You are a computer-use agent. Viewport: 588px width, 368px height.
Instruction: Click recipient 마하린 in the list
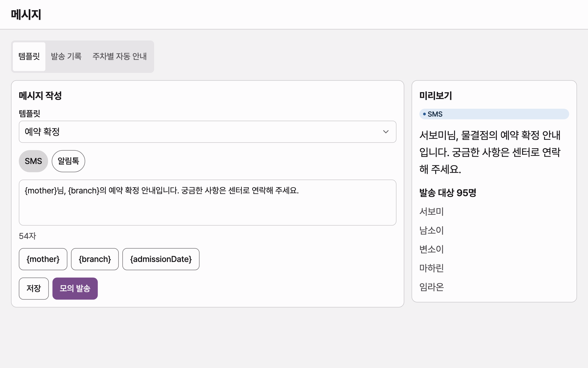click(432, 268)
